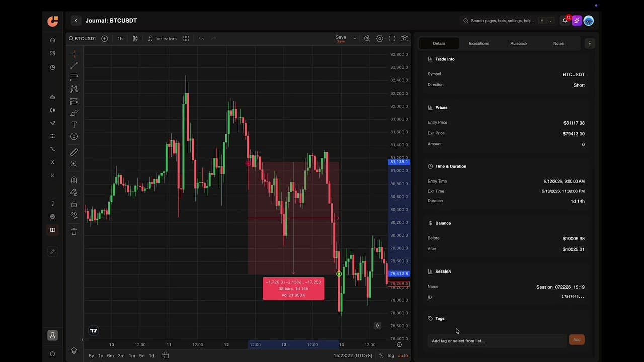644x362 pixels.
Task: Toggle log scale mode
Action: tap(391, 356)
